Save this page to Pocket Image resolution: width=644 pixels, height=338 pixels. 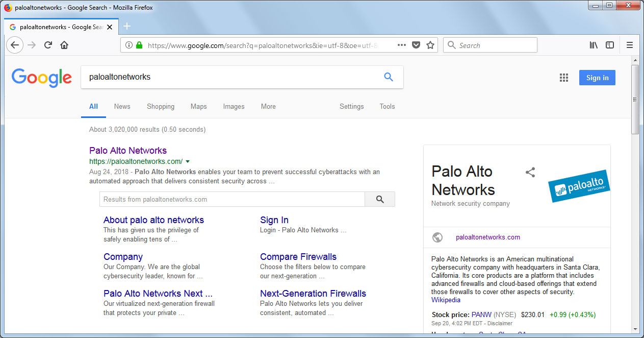[416, 45]
